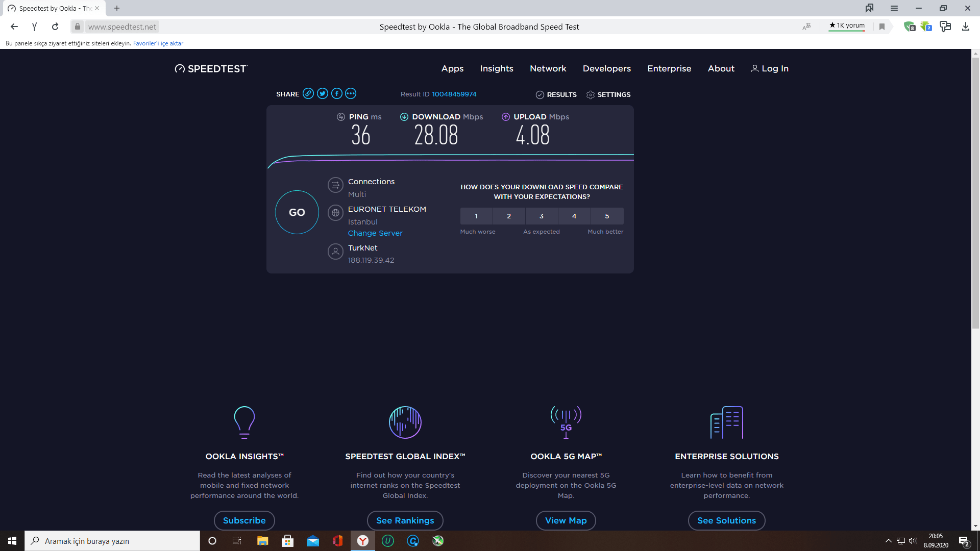Rate download speed as 5

[x=607, y=216]
